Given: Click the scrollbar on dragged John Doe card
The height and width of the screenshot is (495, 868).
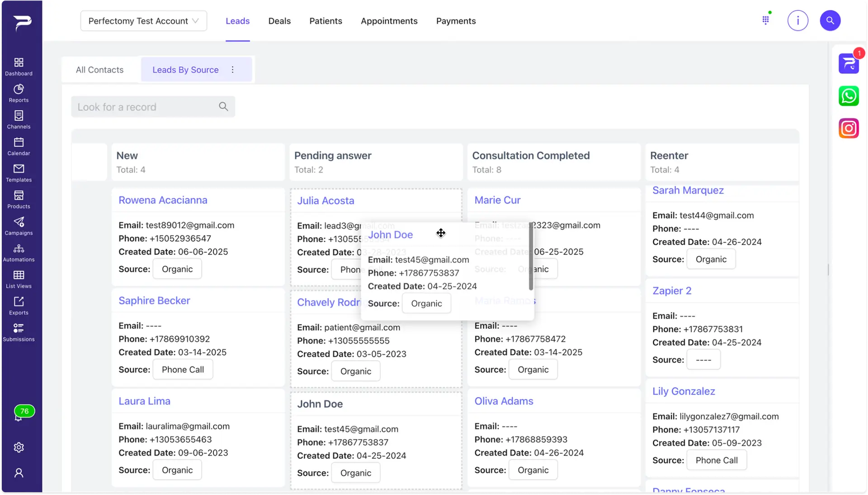Looking at the screenshot, I should [531, 257].
